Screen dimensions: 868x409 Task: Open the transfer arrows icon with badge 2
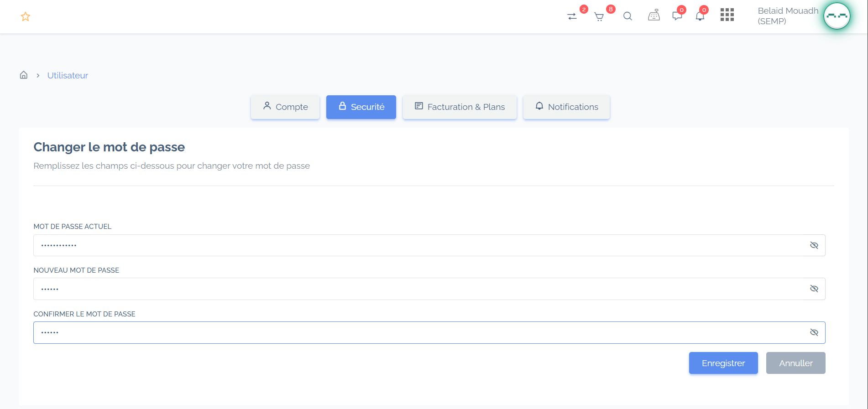(x=572, y=16)
